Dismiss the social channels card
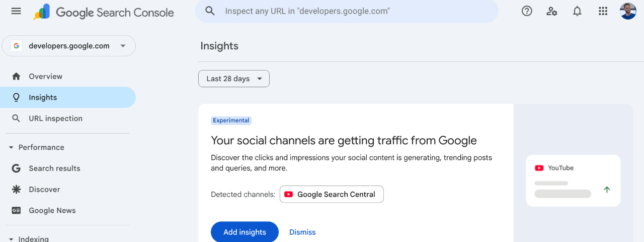 click(302, 232)
